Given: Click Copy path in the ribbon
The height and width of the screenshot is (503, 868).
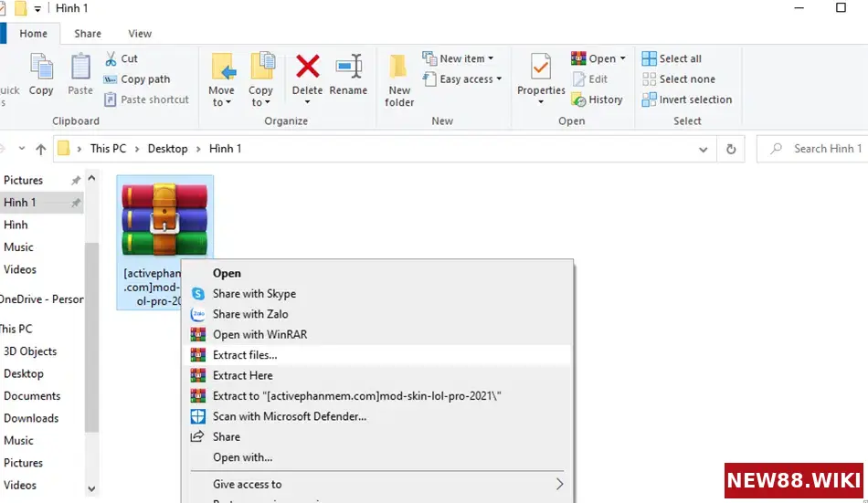Looking at the screenshot, I should [x=137, y=79].
